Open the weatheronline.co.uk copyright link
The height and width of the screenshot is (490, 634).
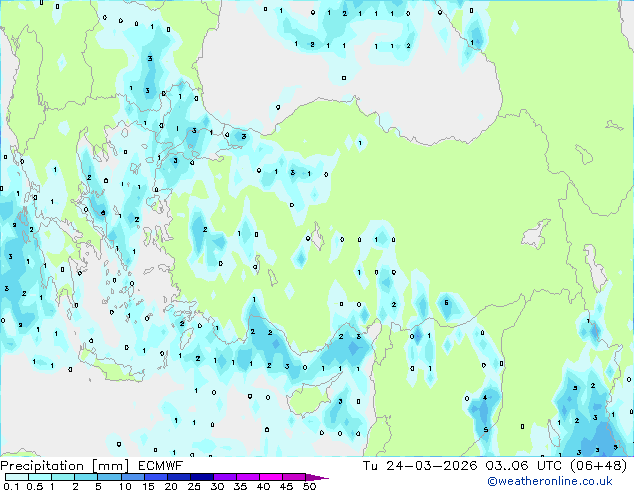click(x=550, y=481)
